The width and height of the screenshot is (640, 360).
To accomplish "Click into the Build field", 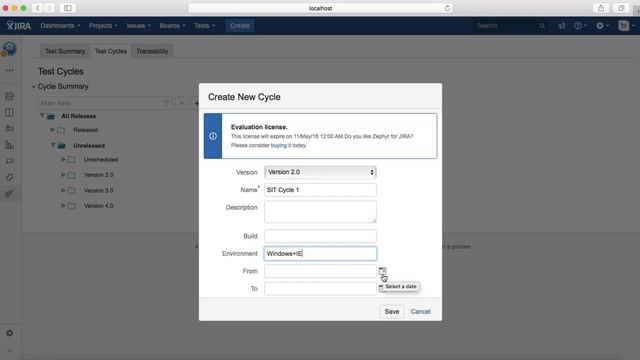I will [320, 236].
